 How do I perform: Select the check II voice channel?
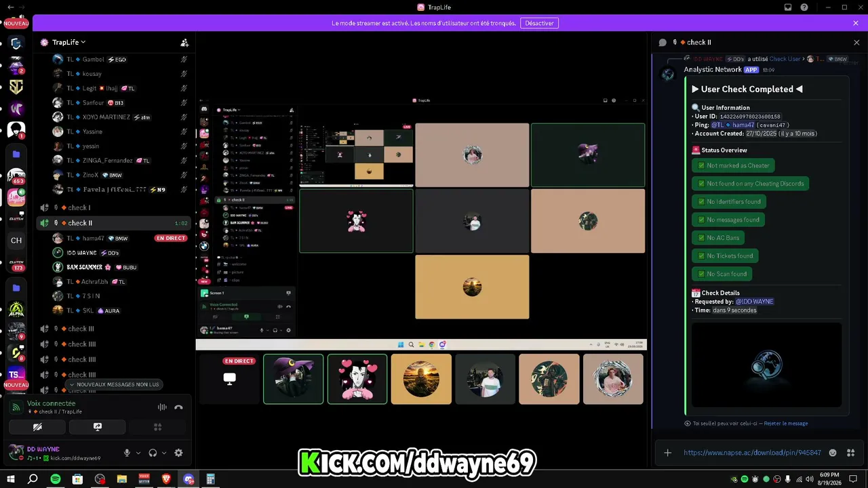pyautogui.click(x=114, y=223)
